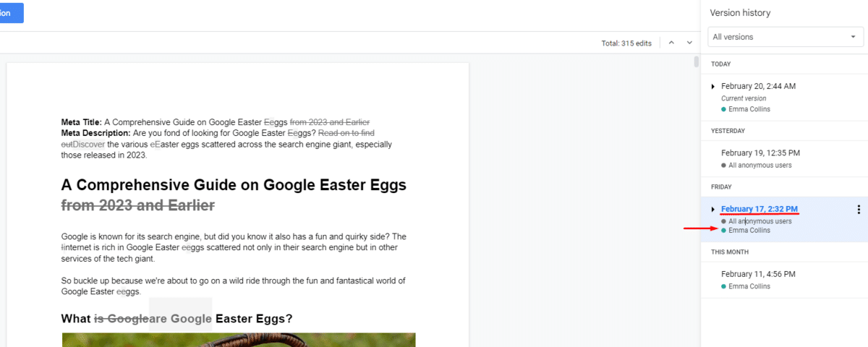Open the All versions dropdown

pyautogui.click(x=784, y=37)
